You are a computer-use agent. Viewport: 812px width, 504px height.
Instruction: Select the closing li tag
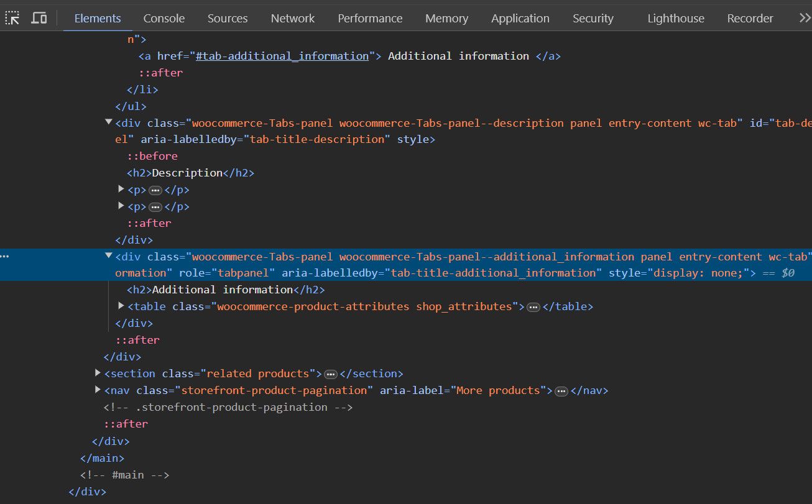click(x=142, y=89)
